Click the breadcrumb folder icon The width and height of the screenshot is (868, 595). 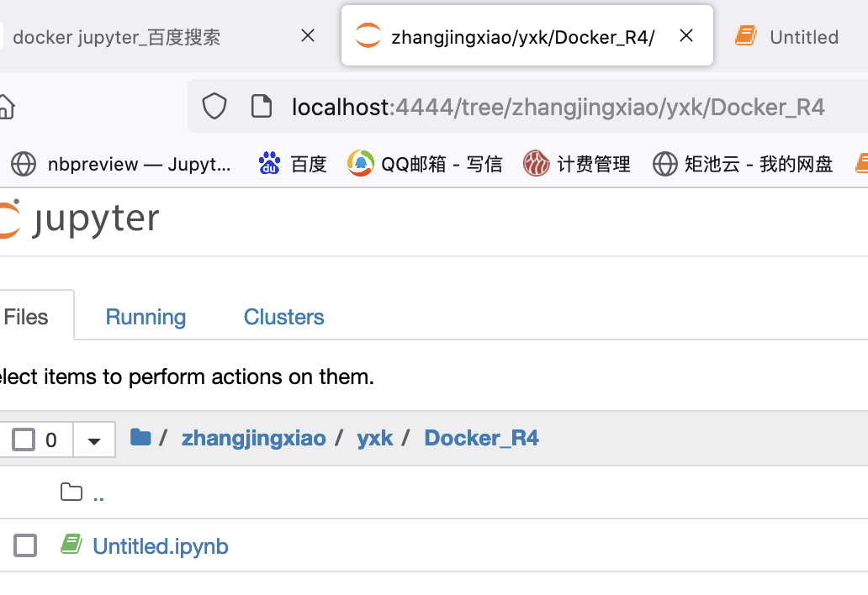[x=140, y=437]
